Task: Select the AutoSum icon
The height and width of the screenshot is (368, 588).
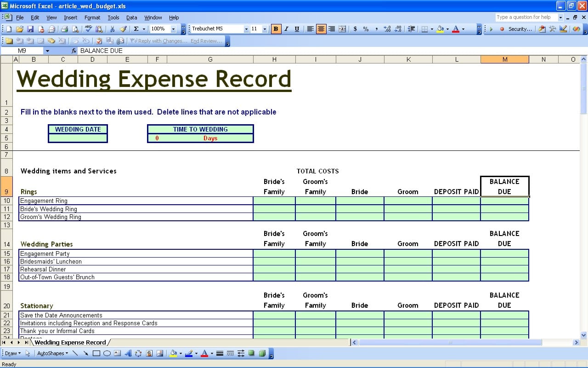Action: tap(136, 29)
